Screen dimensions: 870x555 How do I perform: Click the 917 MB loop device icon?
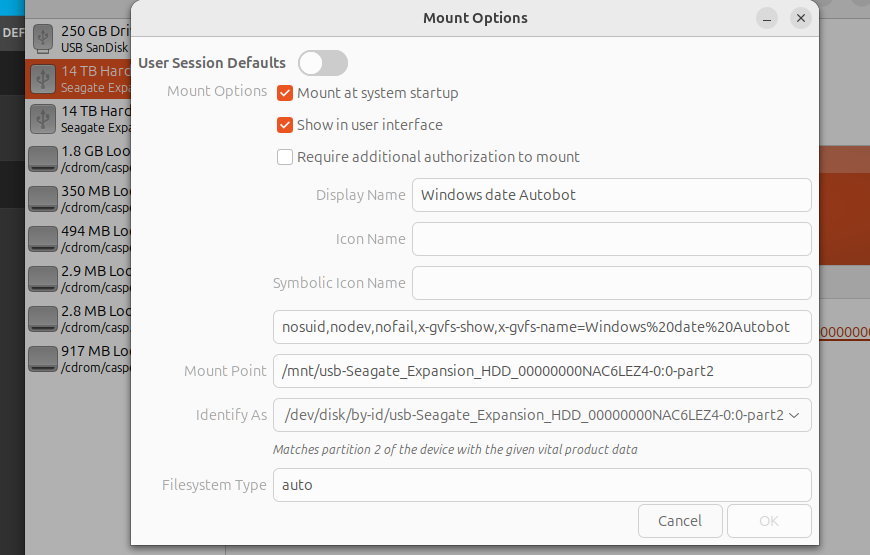click(43, 359)
